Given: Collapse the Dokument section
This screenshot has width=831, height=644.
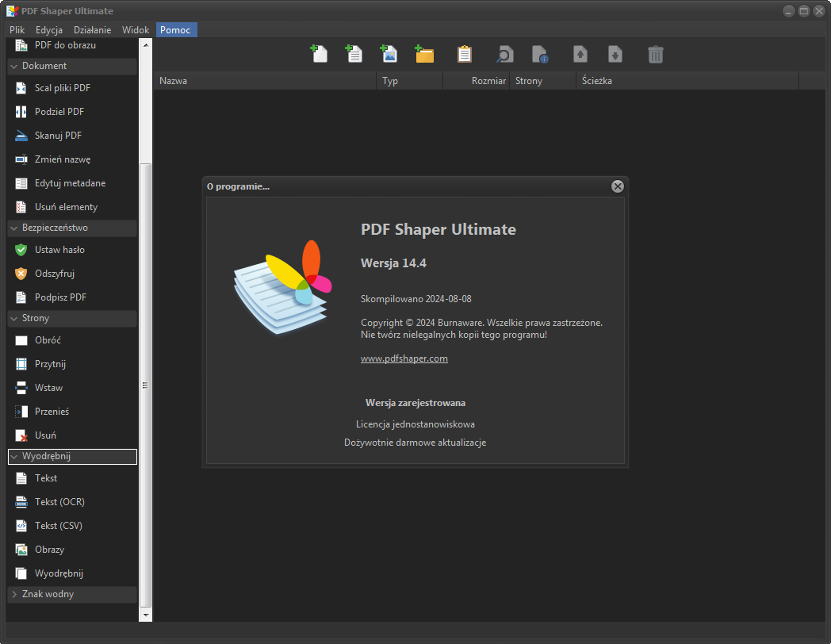Looking at the screenshot, I should click(x=73, y=67).
